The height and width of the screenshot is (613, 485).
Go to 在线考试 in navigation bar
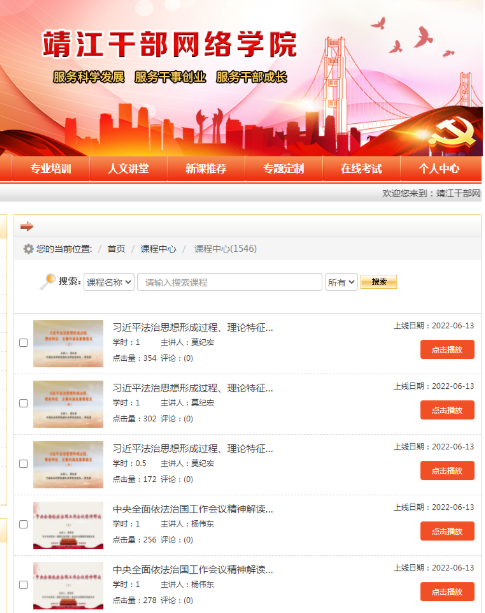tap(361, 168)
